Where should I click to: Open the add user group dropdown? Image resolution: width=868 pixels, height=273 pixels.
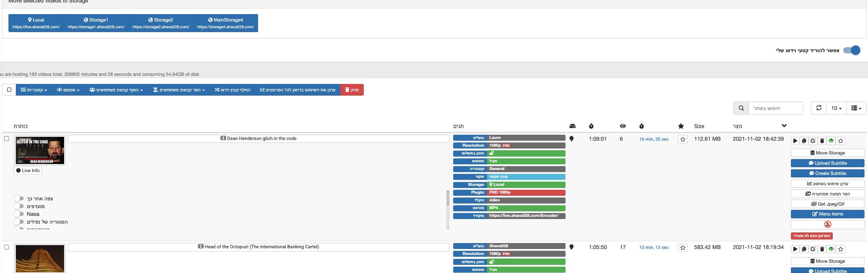coord(116,90)
